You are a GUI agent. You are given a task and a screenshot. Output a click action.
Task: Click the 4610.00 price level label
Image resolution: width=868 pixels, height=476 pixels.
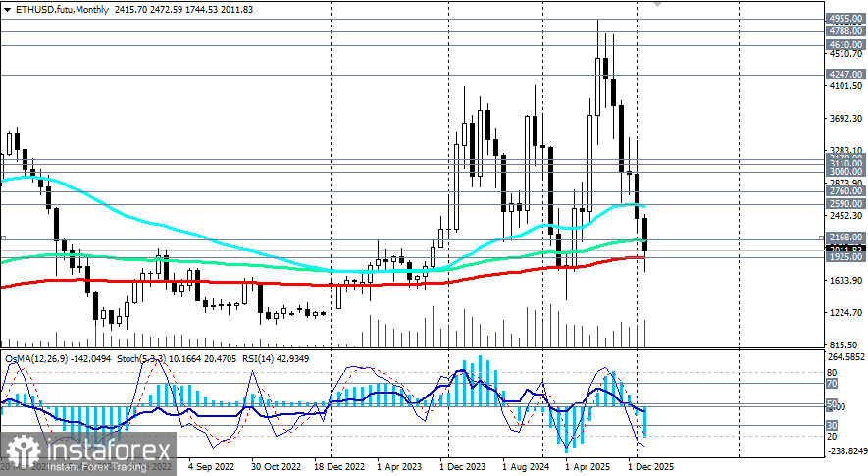click(844, 45)
